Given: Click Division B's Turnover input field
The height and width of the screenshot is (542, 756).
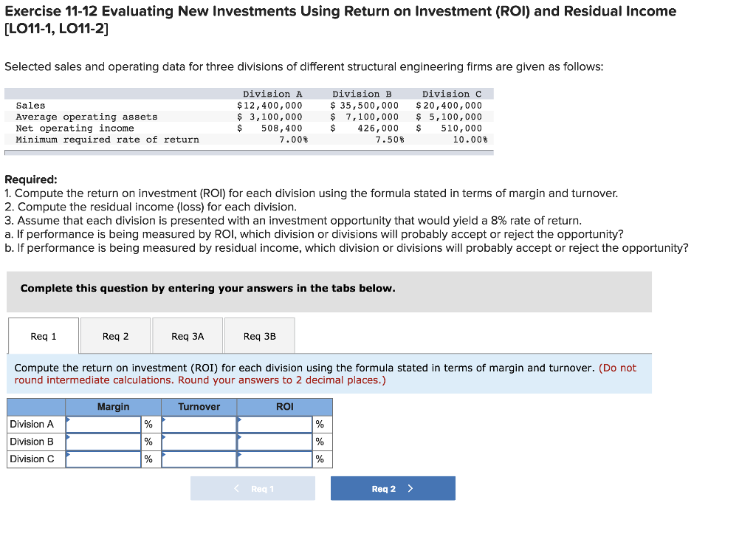Looking at the screenshot, I should click(198, 442).
